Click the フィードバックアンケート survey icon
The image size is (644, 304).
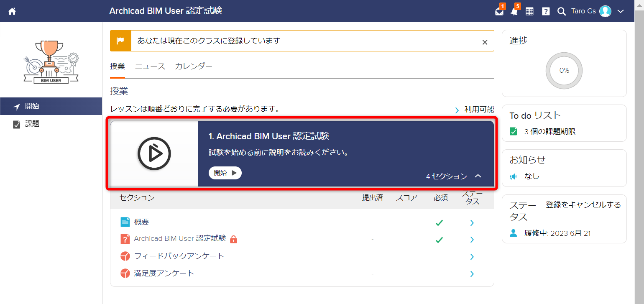point(125,256)
